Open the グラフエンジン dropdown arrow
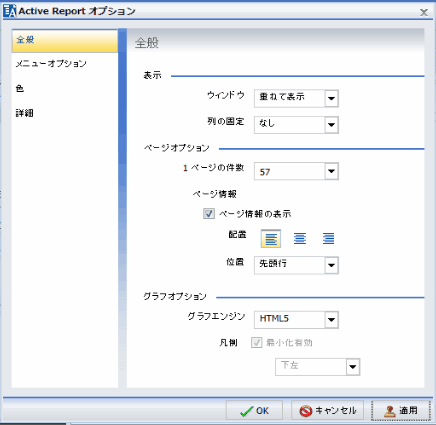This screenshot has height=425, width=436. [x=331, y=320]
